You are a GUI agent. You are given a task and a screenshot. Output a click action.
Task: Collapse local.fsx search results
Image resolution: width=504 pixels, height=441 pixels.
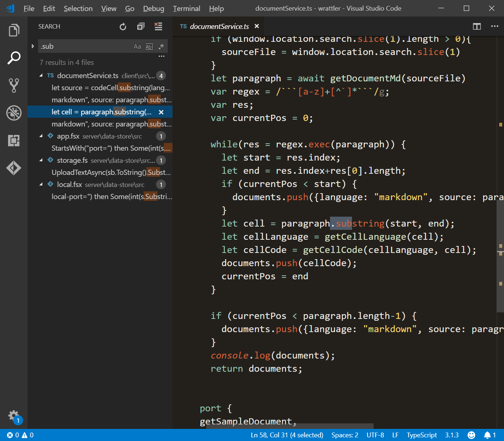(41, 184)
